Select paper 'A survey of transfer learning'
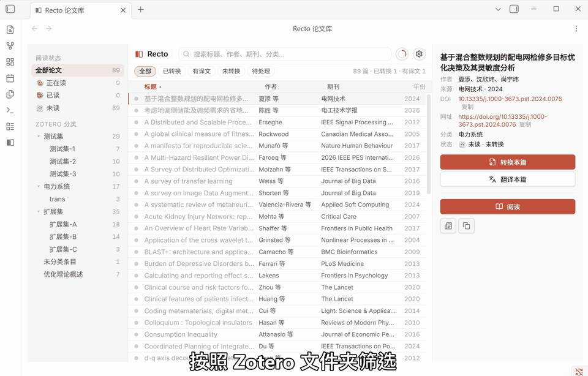588x376 pixels. [277, 181]
